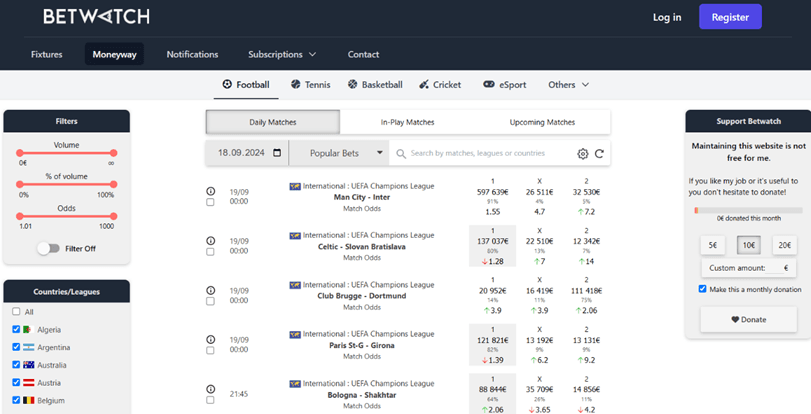811x414 pixels.
Task: Click the Donate button
Action: pos(748,319)
